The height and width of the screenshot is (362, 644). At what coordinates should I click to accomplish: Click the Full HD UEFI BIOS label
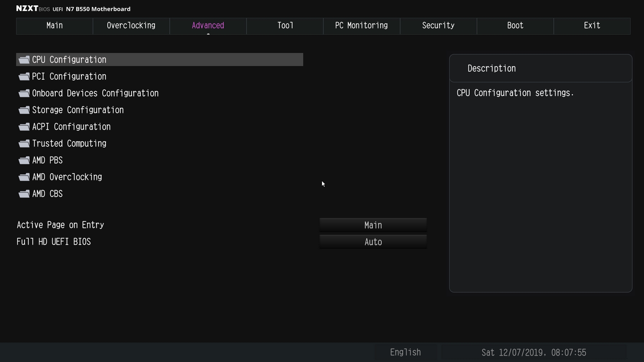[x=54, y=242]
